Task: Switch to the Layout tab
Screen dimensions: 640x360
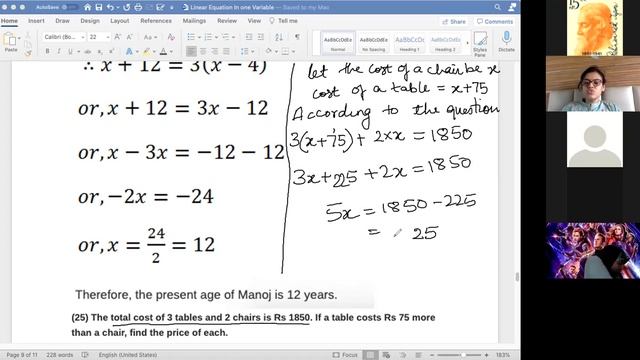Action: (x=120, y=21)
